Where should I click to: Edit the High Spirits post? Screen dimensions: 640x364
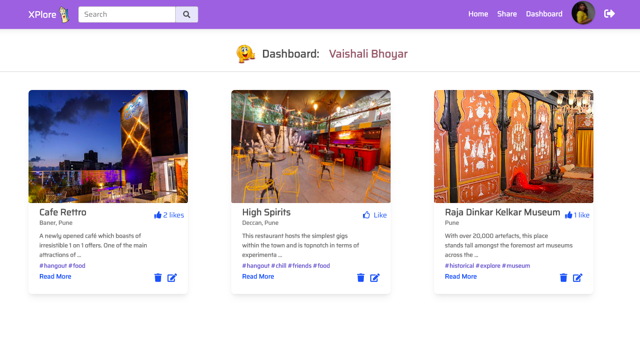pos(375,277)
